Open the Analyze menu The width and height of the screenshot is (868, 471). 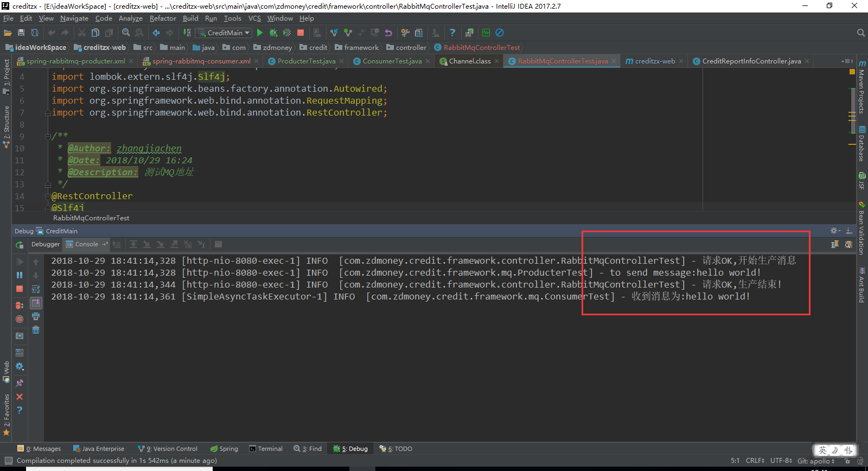131,18
